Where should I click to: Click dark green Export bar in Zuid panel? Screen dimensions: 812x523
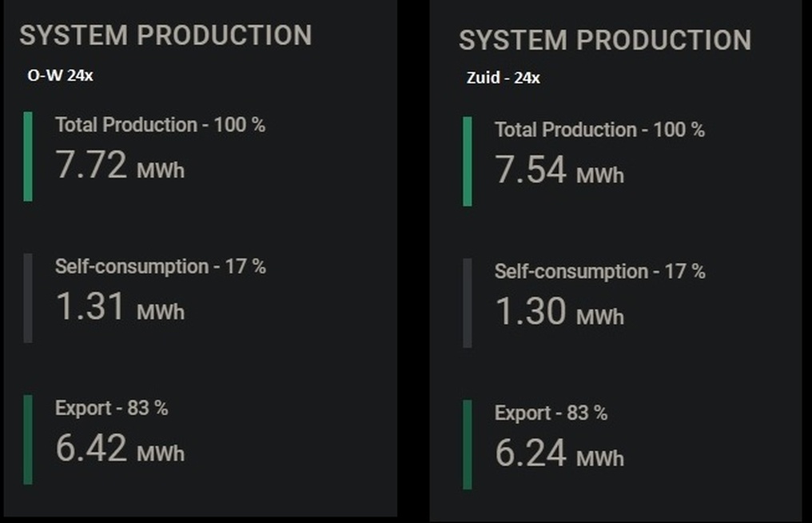coord(468,444)
